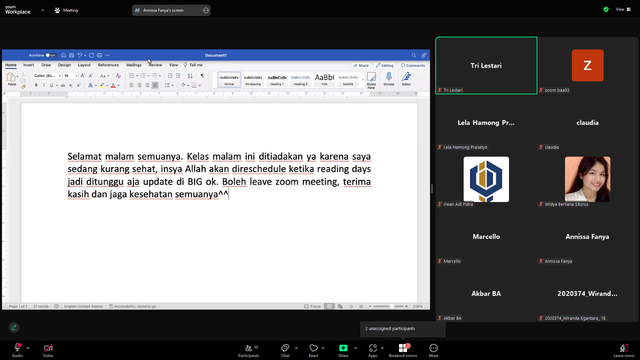This screenshot has width=640, height=360.
Task: Click the search icon in Word title bar
Action: pos(413,55)
